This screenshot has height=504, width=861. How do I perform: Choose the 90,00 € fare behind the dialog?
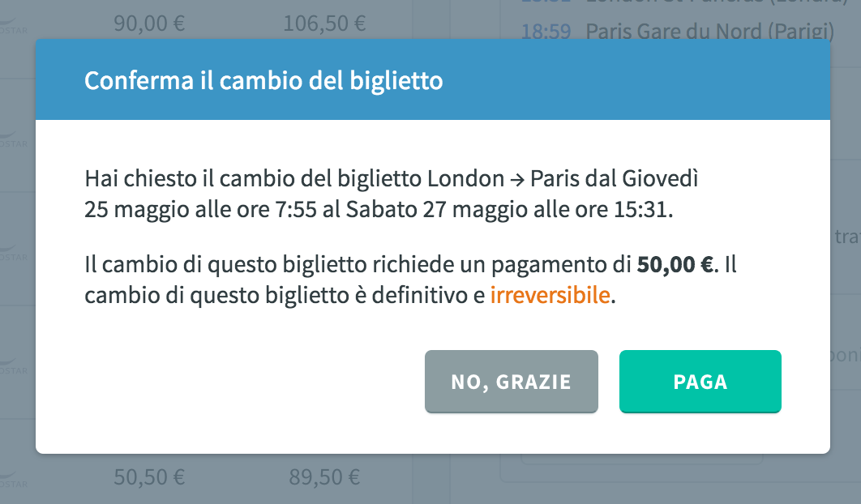click(149, 23)
